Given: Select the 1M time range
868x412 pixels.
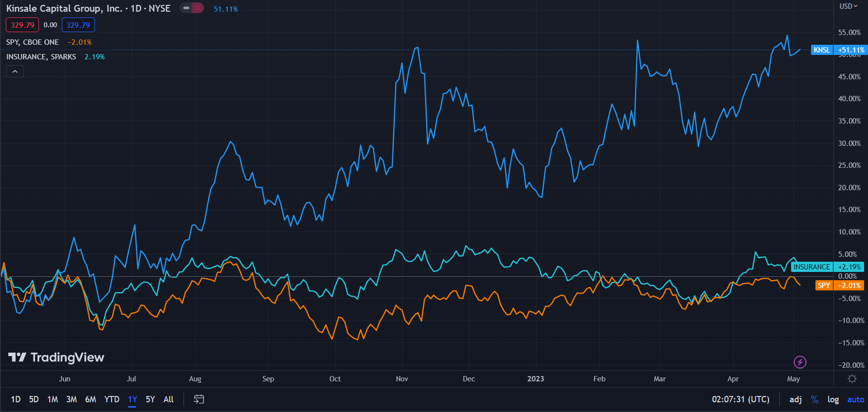Looking at the screenshot, I should click(x=53, y=399).
